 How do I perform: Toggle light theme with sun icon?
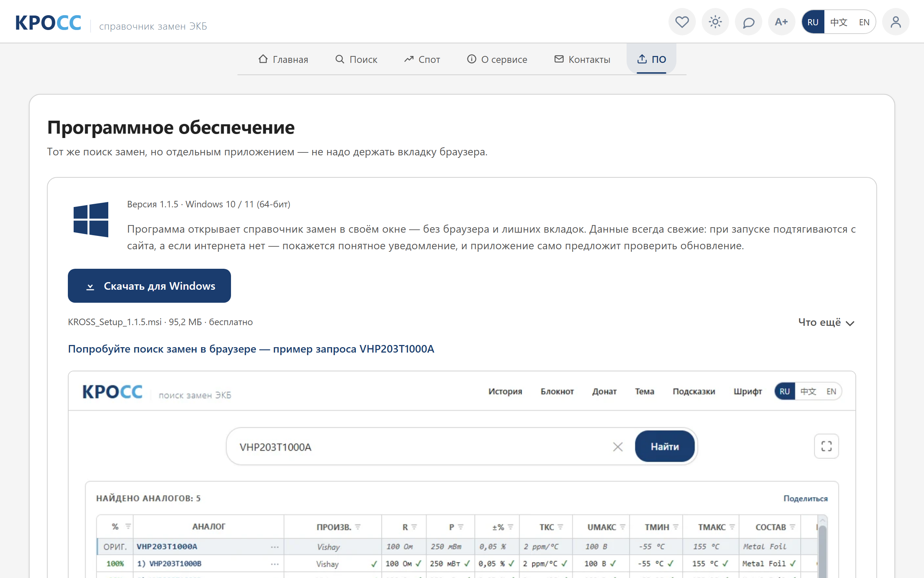pyautogui.click(x=715, y=22)
